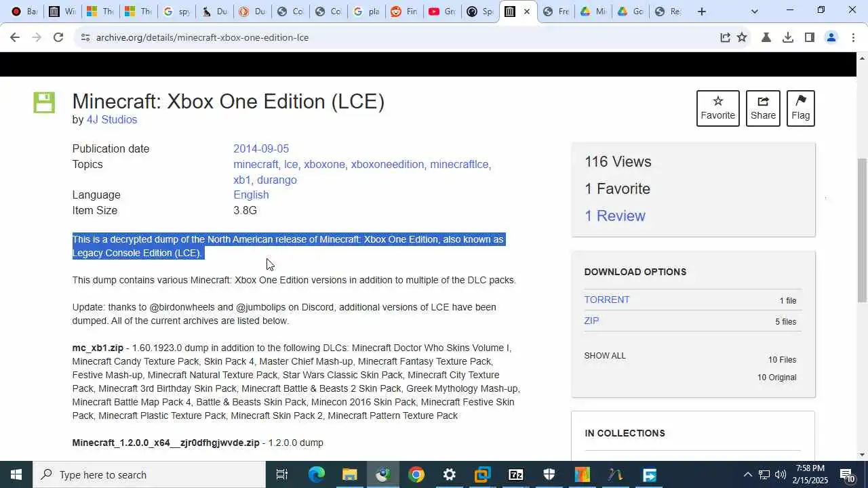Expand the ZIP download option
The image size is (868, 488).
tap(591, 321)
